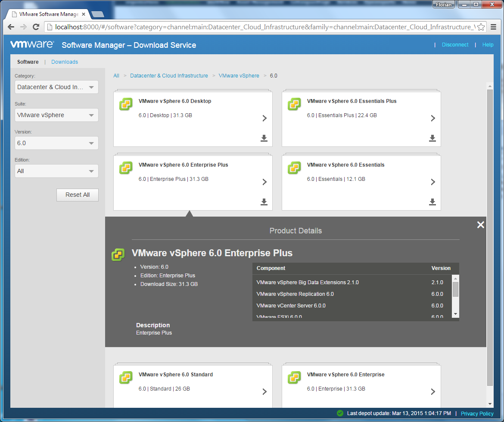This screenshot has height=422, width=504.
Task: Bookmark the page with the star icon
Action: 481,27
